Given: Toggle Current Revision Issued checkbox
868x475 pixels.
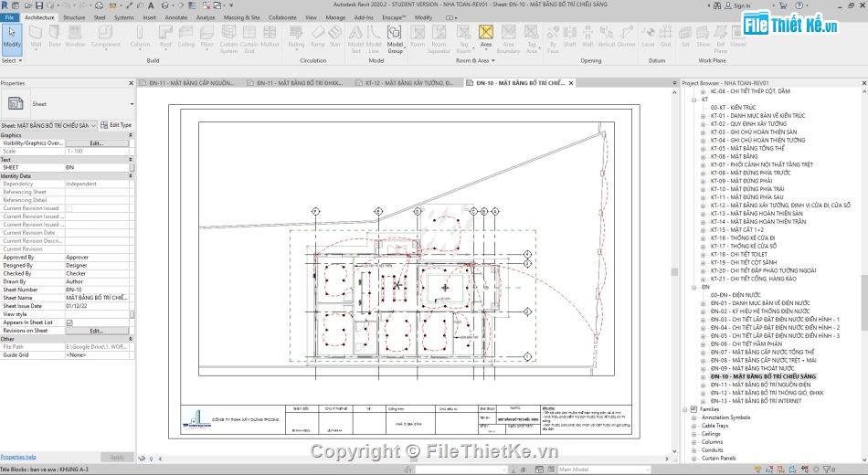Looking at the screenshot, I should (x=69, y=208).
